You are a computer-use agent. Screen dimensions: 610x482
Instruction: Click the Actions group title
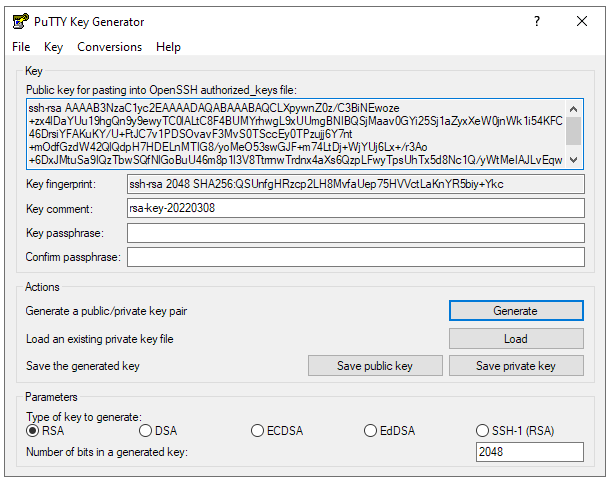pos(42,287)
